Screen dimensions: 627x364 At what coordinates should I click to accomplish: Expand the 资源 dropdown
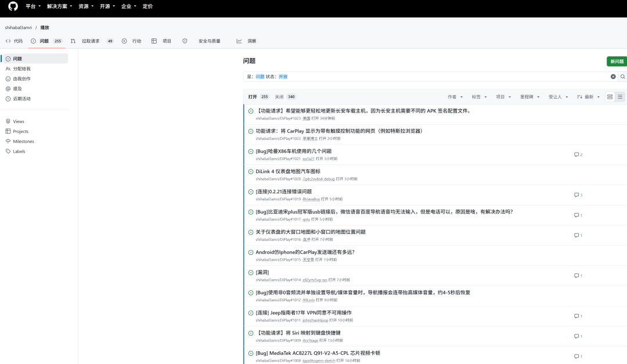[86, 6]
